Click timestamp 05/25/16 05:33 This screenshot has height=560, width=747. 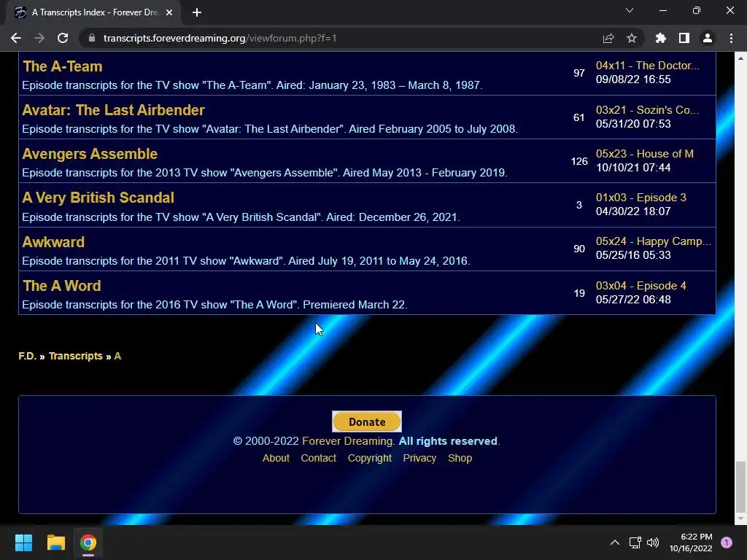[x=633, y=255]
